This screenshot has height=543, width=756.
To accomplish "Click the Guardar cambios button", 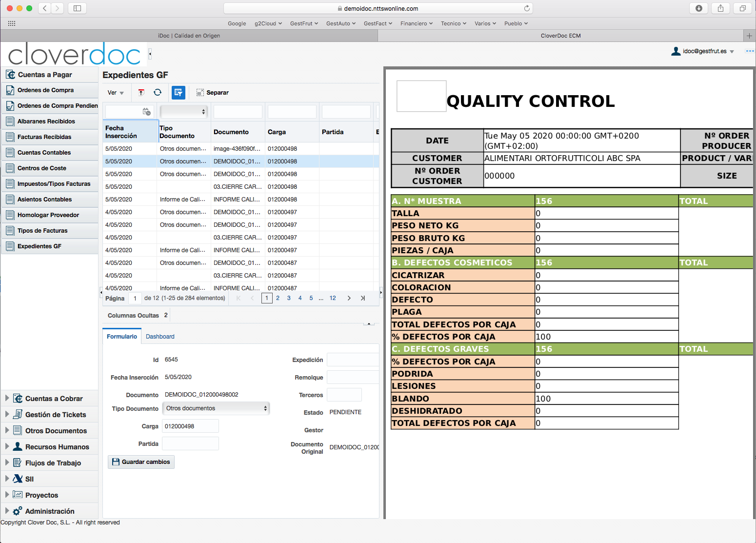I will point(141,462).
